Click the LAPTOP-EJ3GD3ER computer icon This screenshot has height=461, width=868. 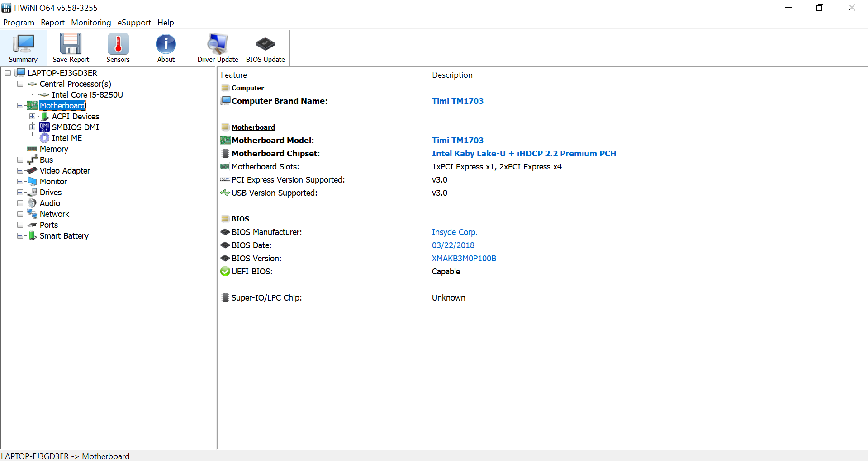(x=20, y=73)
